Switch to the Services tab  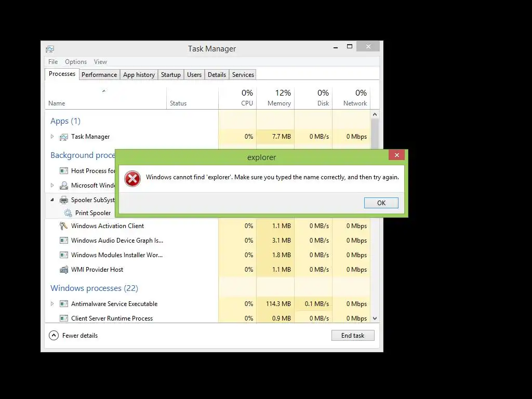(243, 75)
